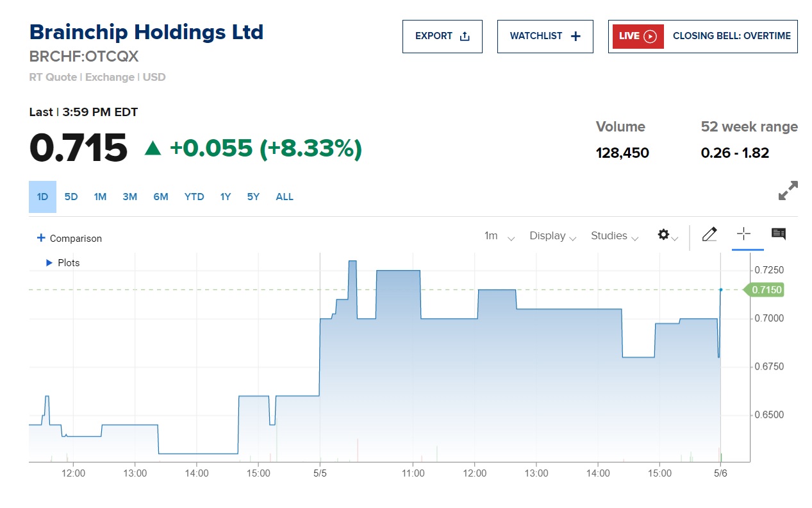The height and width of the screenshot is (508, 812).
Task: Toggle the crosshair tool
Action: (743, 235)
